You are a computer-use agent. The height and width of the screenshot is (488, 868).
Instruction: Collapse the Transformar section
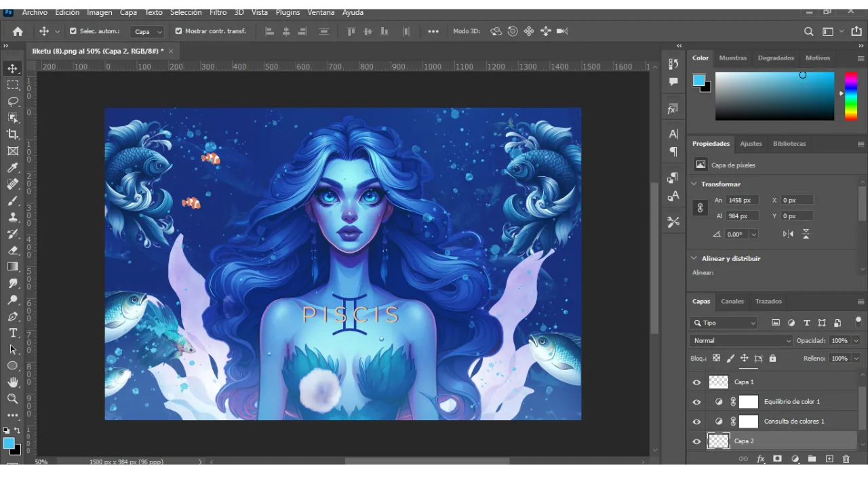point(694,184)
